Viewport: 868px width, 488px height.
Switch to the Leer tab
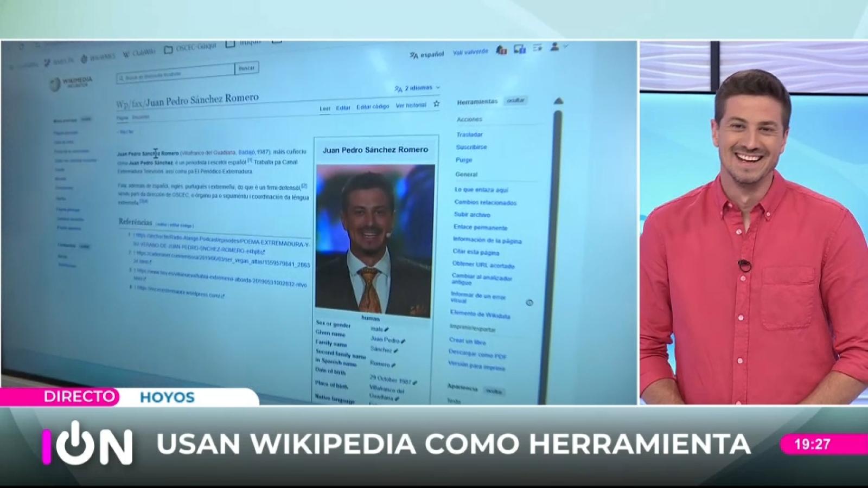[325, 108]
